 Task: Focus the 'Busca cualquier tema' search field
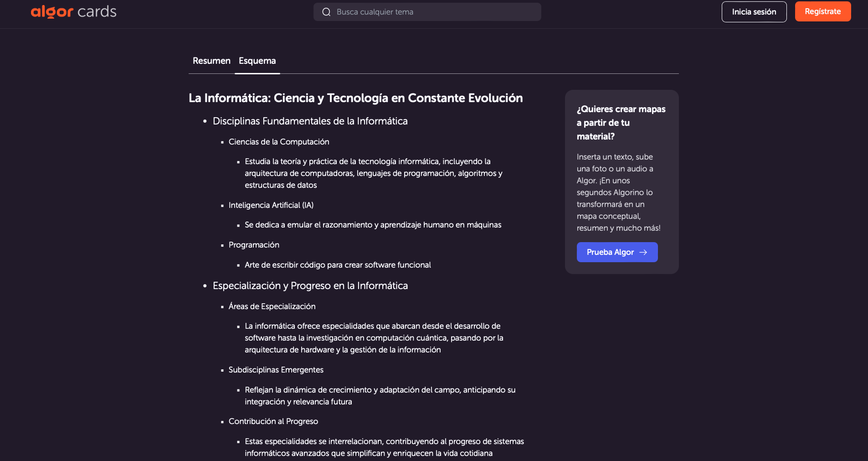coord(433,12)
